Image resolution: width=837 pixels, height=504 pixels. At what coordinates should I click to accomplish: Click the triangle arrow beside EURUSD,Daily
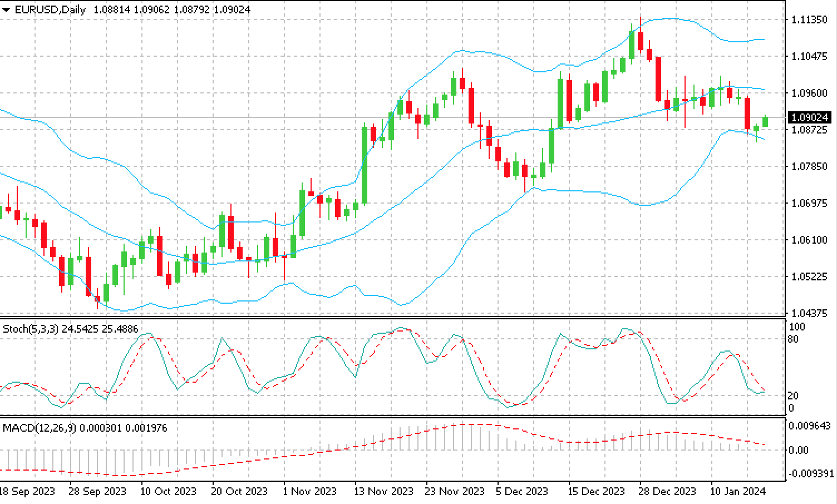point(6,10)
